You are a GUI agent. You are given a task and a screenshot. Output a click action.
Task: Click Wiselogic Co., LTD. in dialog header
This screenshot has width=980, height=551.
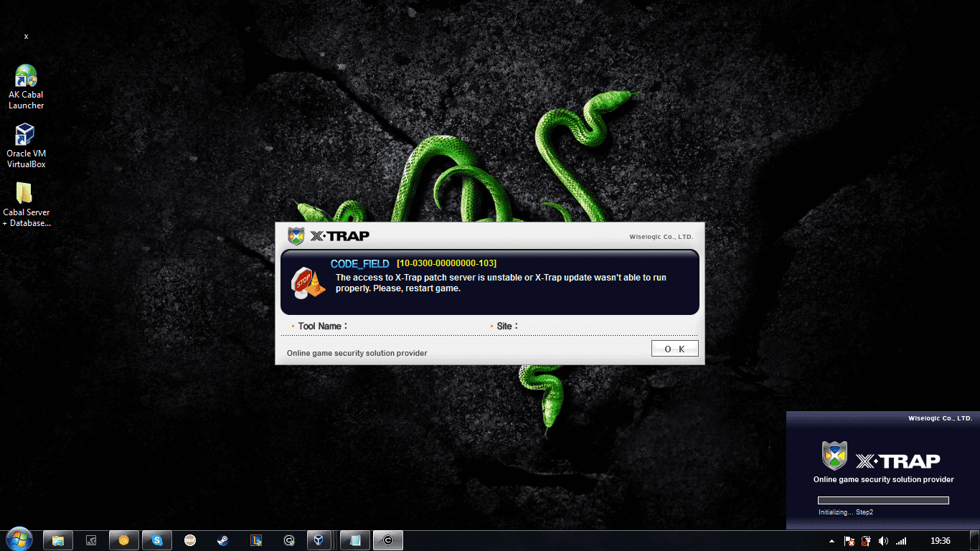point(661,237)
